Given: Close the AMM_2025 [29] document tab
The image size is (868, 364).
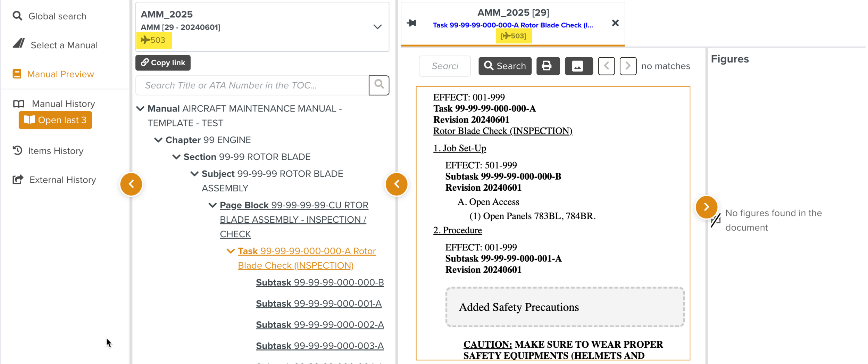Looking at the screenshot, I should pos(615,23).
